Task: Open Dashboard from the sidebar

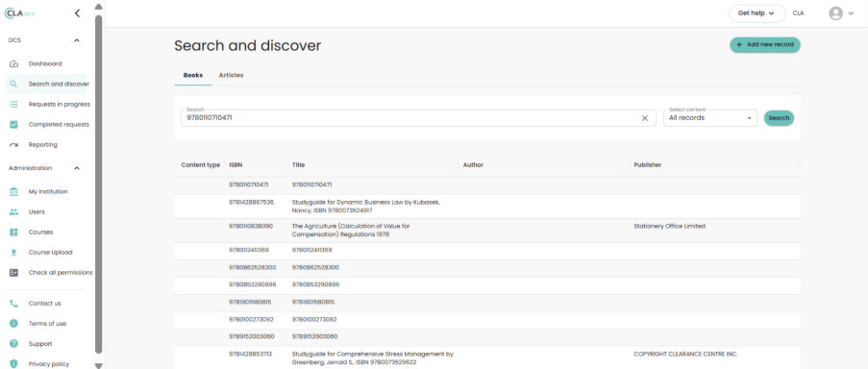Action: 45,64
